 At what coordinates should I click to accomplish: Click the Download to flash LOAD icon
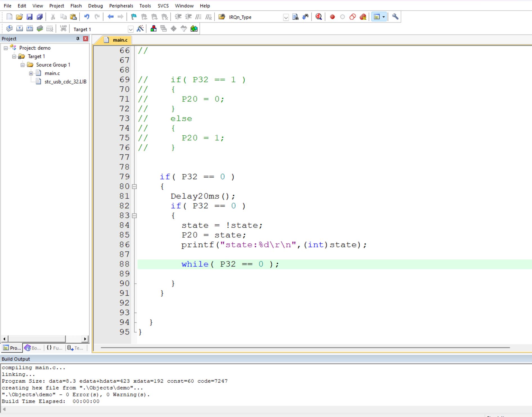pos(63,29)
